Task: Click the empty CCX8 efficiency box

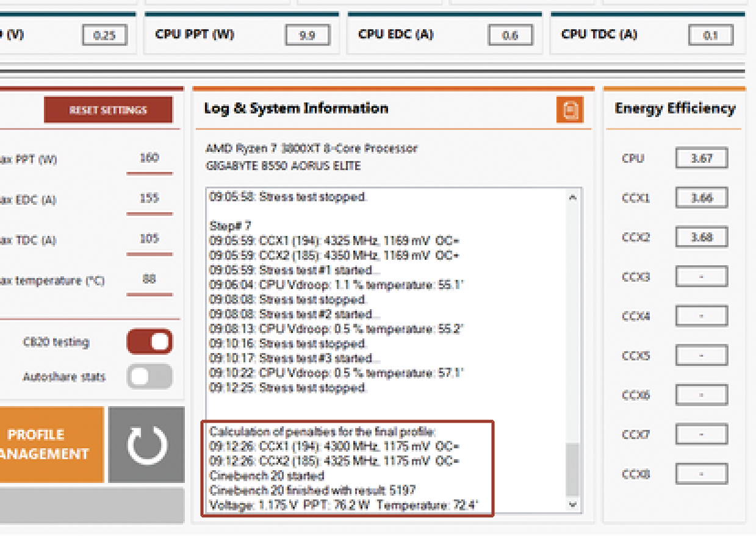Action: 702,474
